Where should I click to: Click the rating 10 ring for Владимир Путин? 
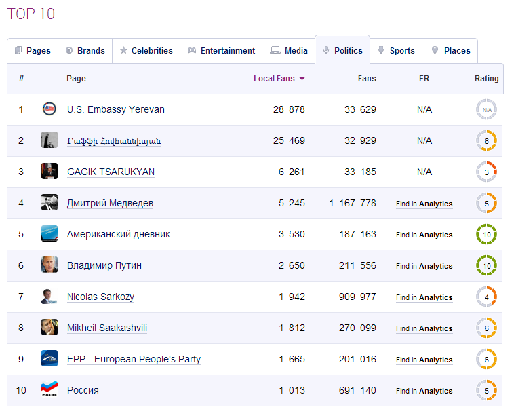click(486, 265)
